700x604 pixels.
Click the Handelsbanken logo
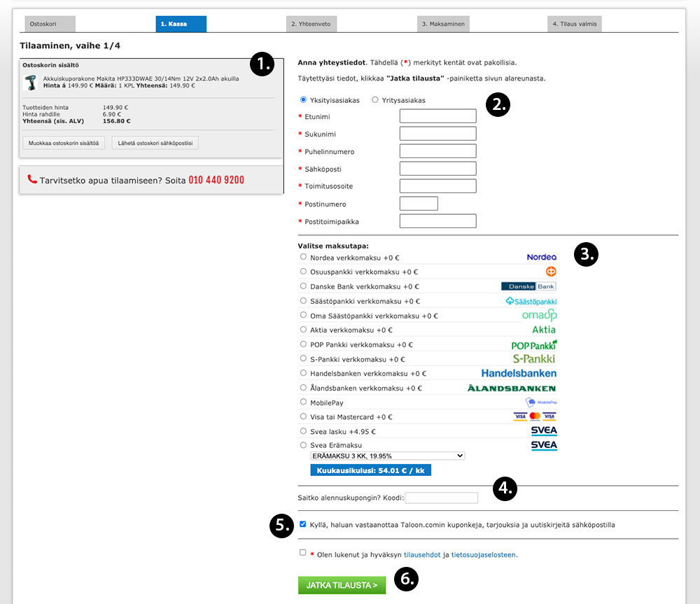[519, 374]
